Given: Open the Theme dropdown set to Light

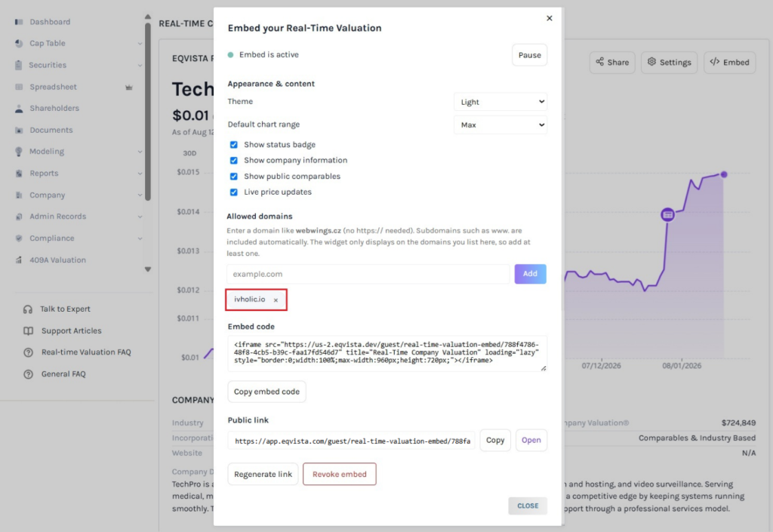Looking at the screenshot, I should pos(500,102).
